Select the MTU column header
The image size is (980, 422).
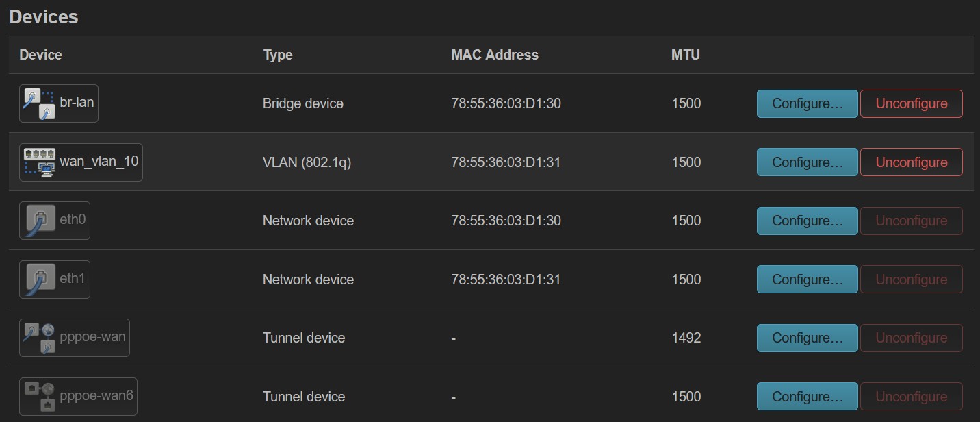click(686, 55)
